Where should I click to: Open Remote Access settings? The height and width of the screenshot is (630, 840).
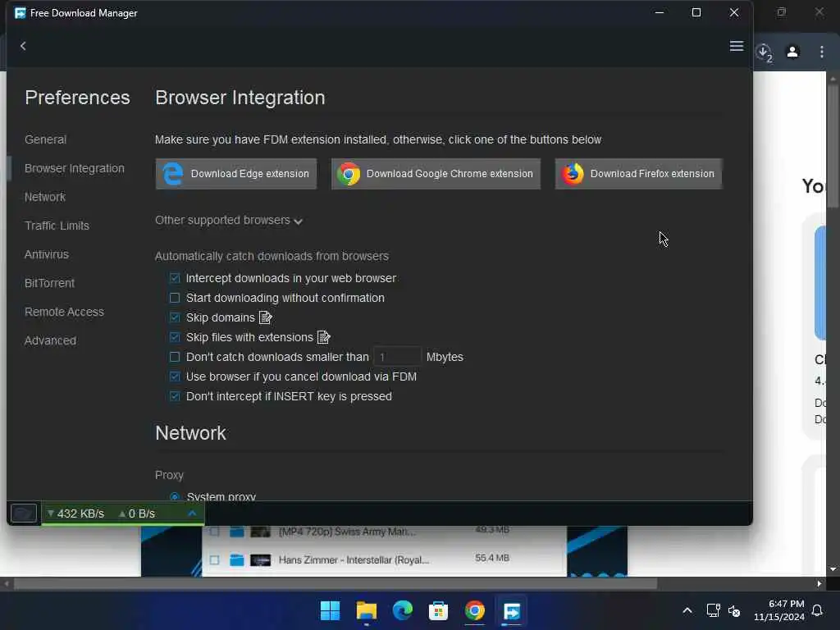coord(64,312)
